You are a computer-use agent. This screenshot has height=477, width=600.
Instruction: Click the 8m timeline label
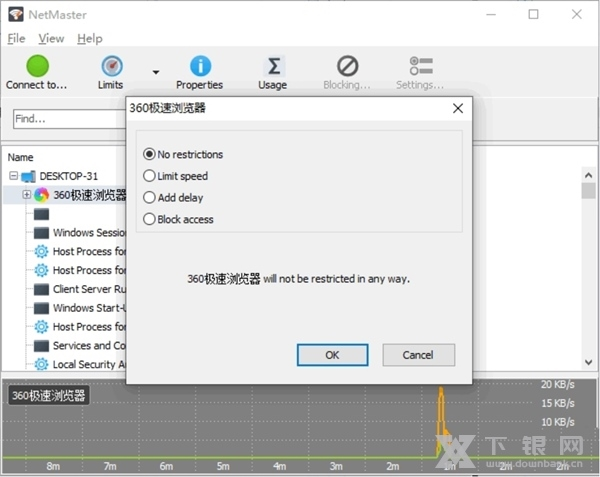pos(53,466)
